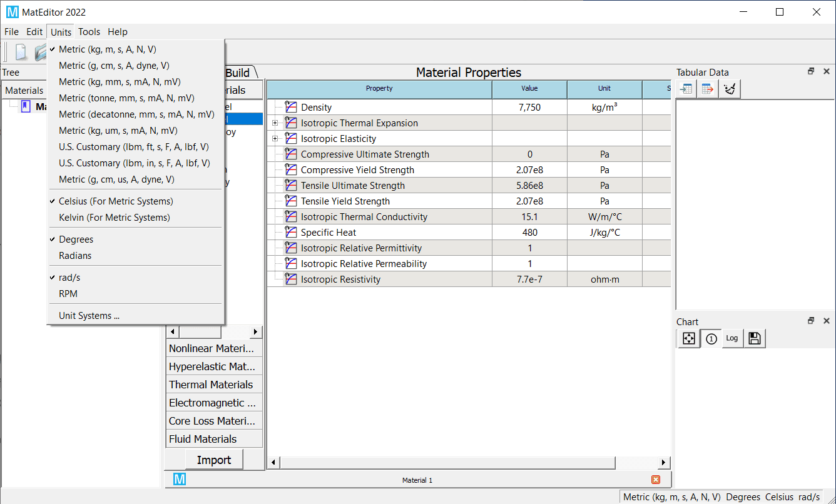Float the Tabular Data panel
This screenshot has width=836, height=504.
(811, 71)
